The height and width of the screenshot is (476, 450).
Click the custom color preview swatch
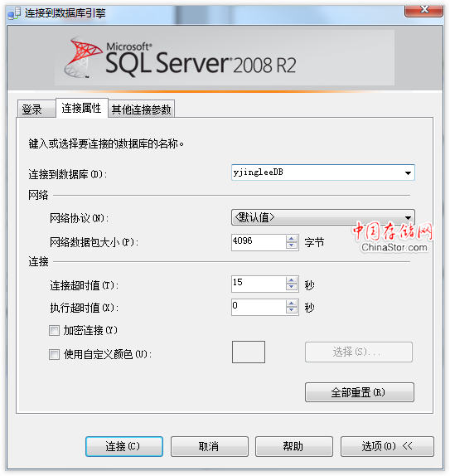(249, 352)
